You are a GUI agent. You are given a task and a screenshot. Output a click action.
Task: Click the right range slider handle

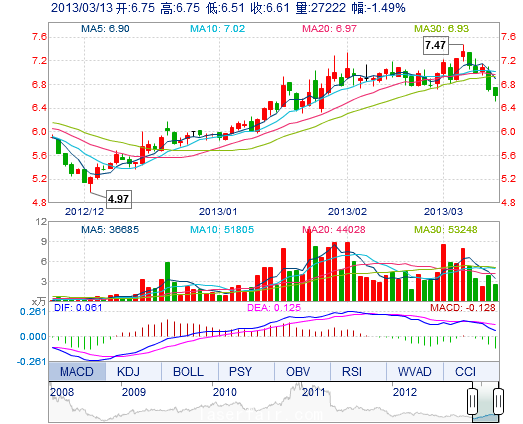(498, 401)
